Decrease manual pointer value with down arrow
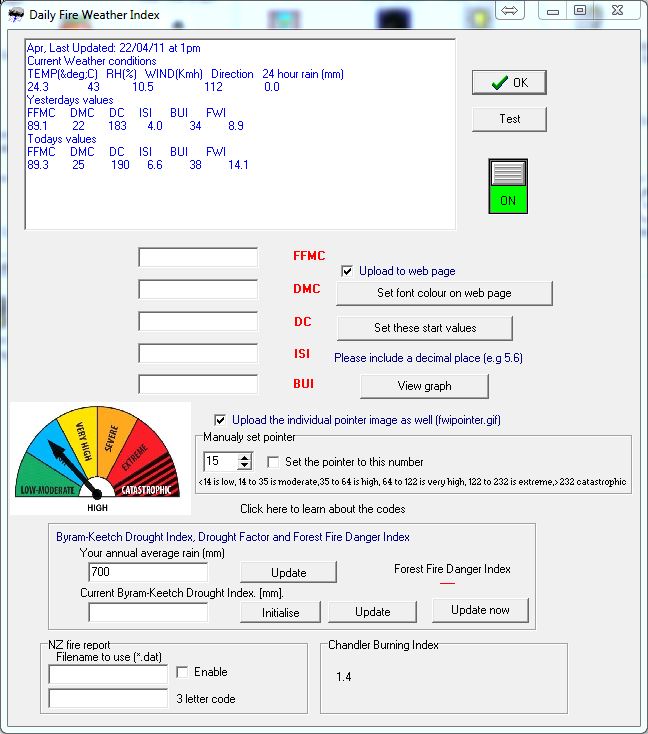The width and height of the screenshot is (648, 734). click(x=244, y=465)
